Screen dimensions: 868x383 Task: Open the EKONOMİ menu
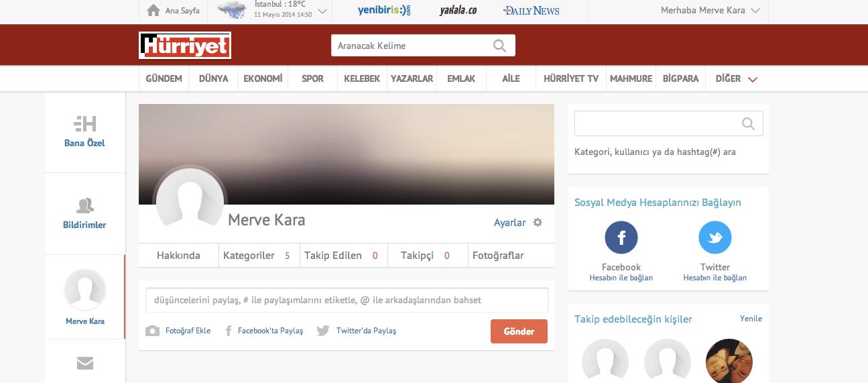coord(263,78)
